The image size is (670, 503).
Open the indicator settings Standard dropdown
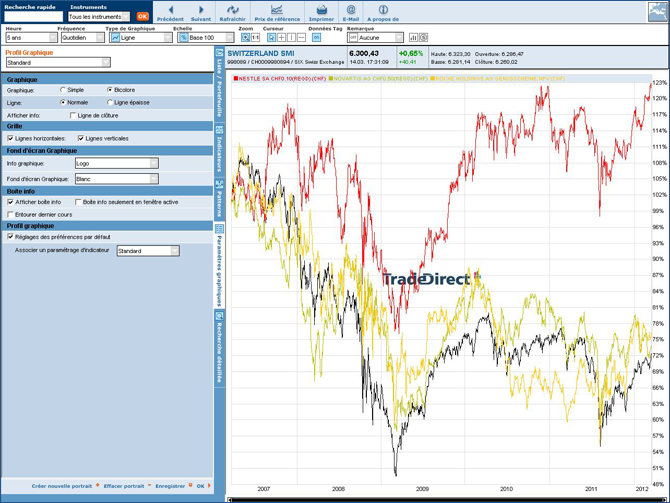(x=148, y=251)
